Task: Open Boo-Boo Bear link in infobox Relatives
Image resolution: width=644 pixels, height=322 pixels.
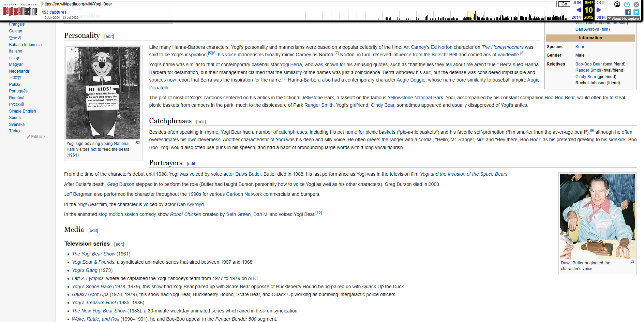Action: [588, 64]
